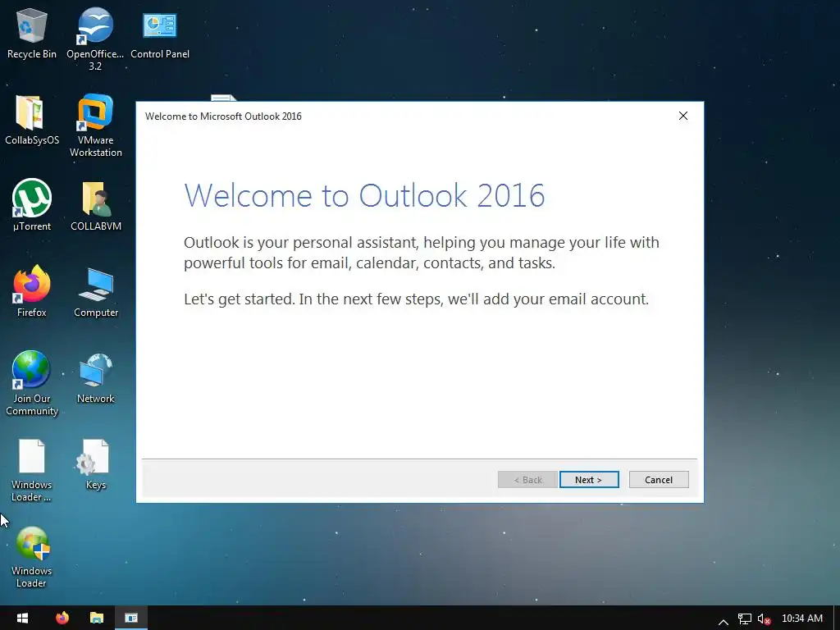Click the Show Desktop strip beside the clock
Viewport: 840px width, 630px height.
837,618
